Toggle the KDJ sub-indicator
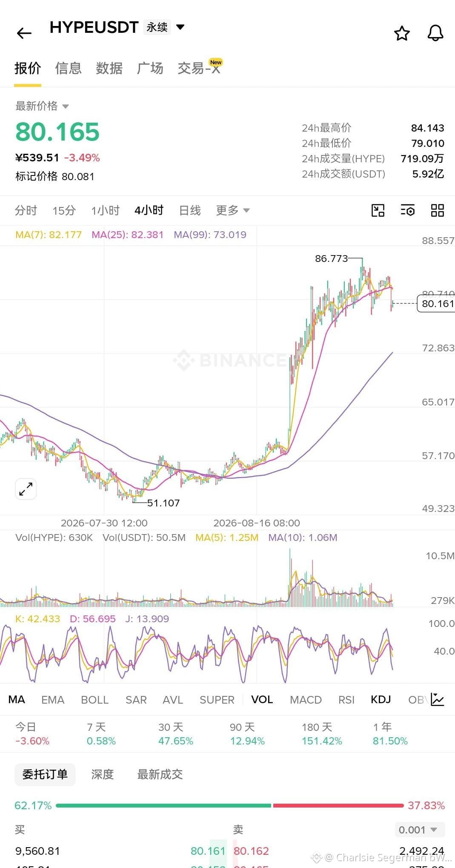The width and height of the screenshot is (455, 868). [381, 700]
